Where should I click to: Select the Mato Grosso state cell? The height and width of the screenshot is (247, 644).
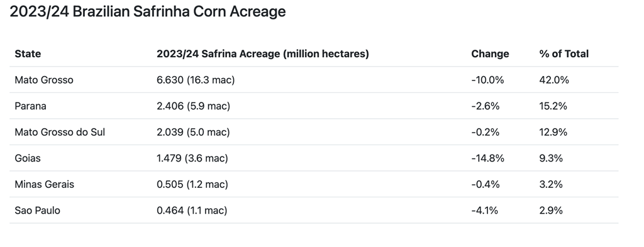(x=44, y=80)
